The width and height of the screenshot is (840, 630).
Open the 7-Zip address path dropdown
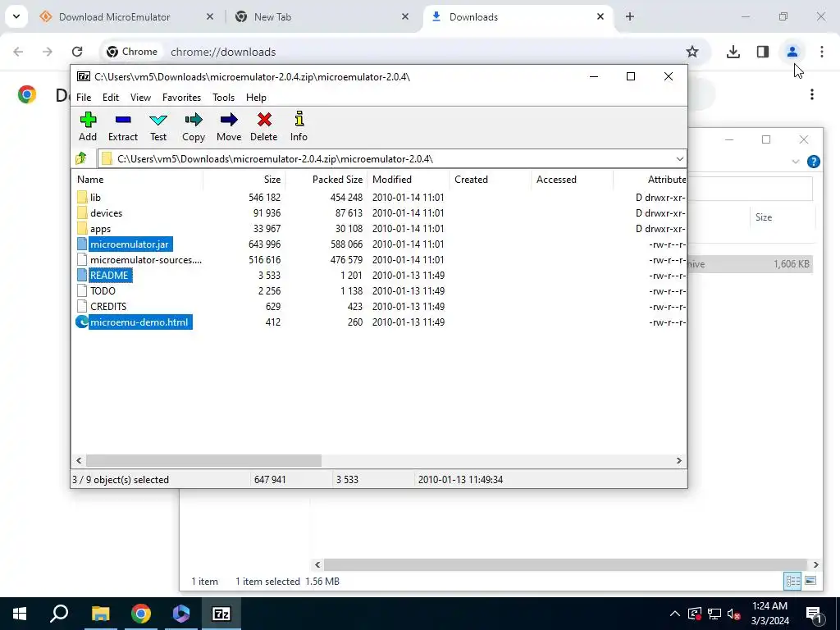point(679,158)
